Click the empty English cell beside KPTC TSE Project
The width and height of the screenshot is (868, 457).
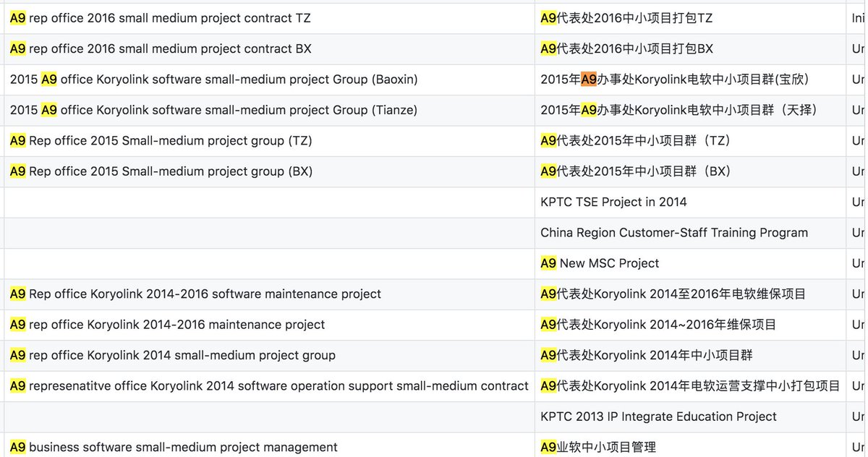tap(269, 202)
